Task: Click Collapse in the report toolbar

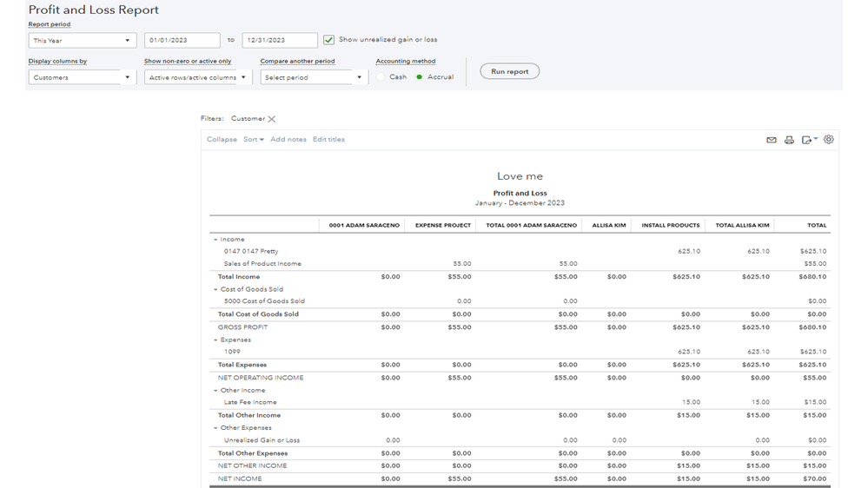Action: click(222, 140)
